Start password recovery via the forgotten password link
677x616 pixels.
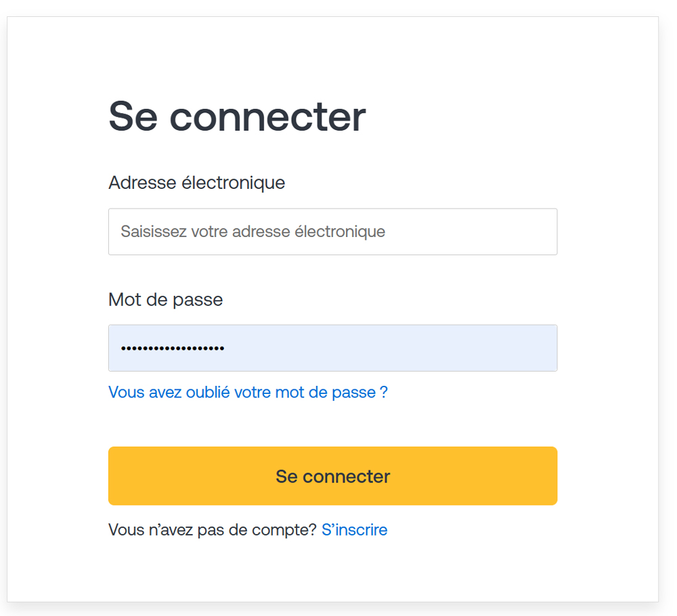pyautogui.click(x=248, y=392)
